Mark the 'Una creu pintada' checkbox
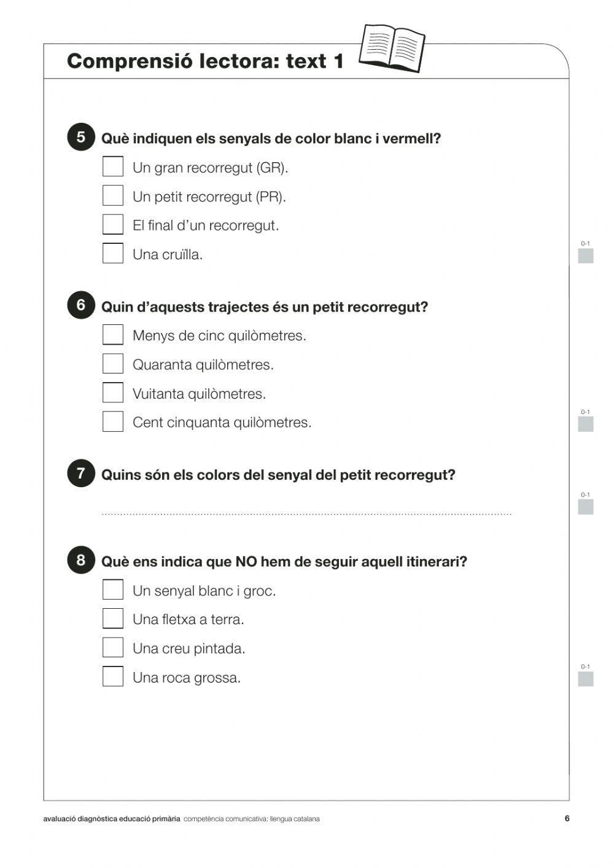 [x=113, y=647]
